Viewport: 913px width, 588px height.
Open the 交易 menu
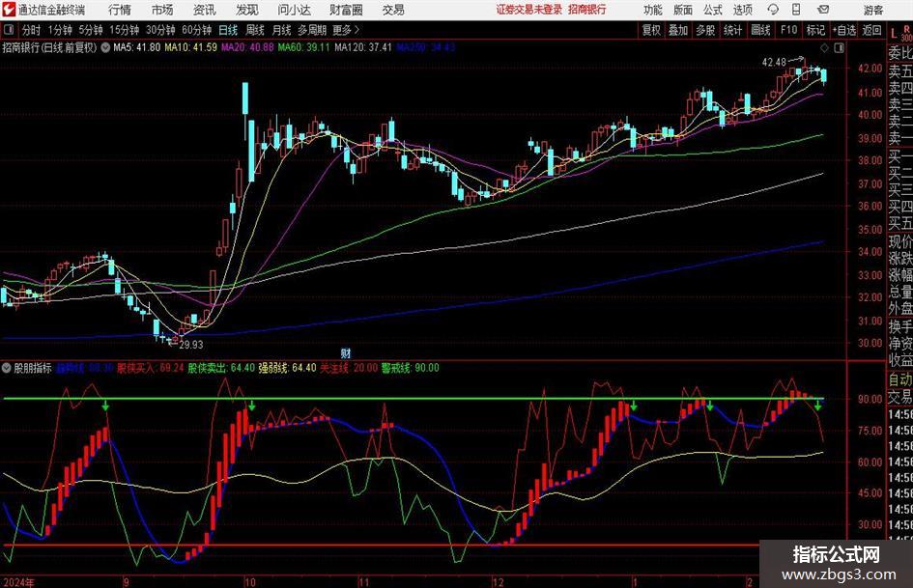tap(393, 10)
